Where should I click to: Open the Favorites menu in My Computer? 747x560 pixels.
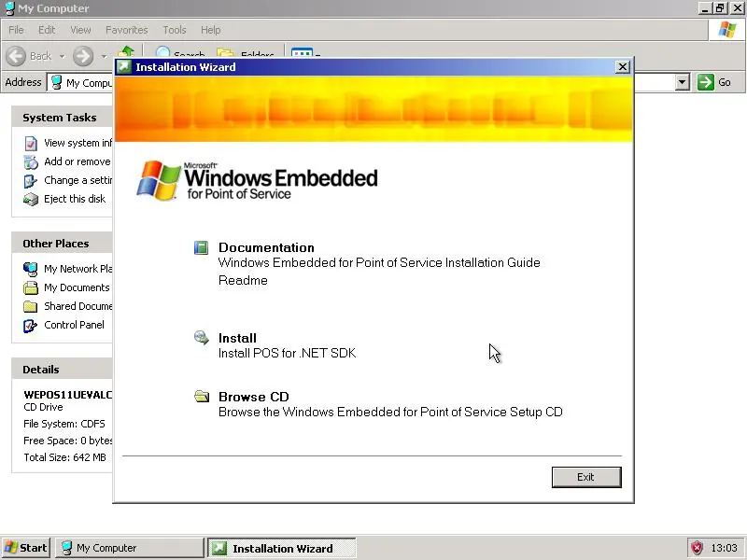pyautogui.click(x=127, y=30)
